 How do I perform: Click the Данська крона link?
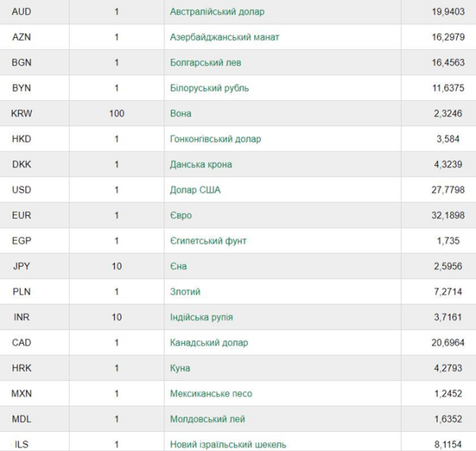click(201, 164)
